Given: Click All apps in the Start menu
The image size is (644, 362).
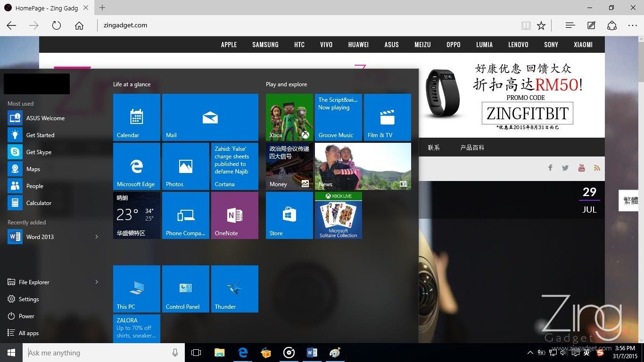Looking at the screenshot, I should (x=28, y=333).
